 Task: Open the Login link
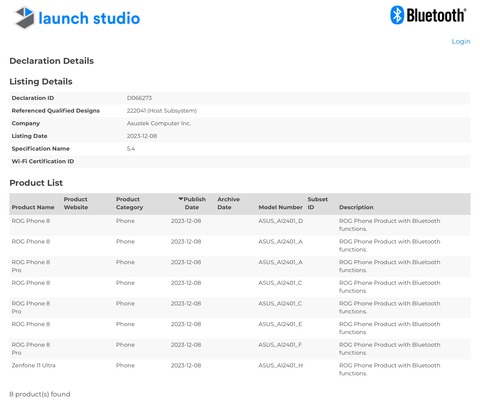[x=461, y=41]
